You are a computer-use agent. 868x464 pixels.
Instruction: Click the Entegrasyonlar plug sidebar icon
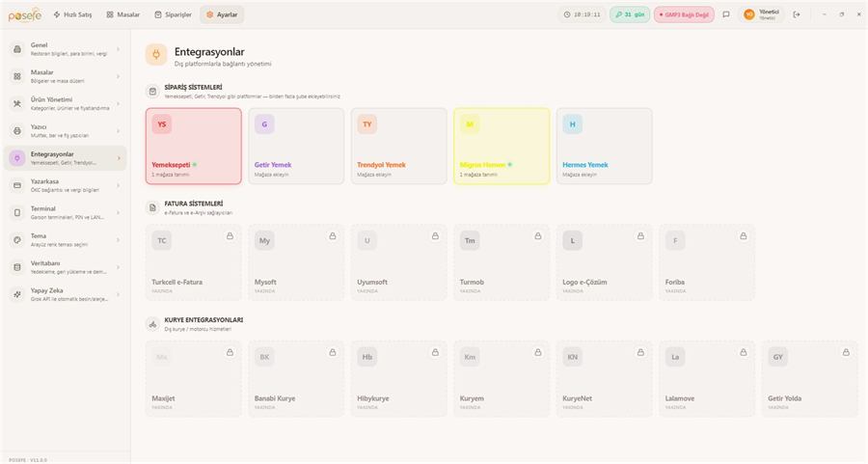[x=17, y=158]
